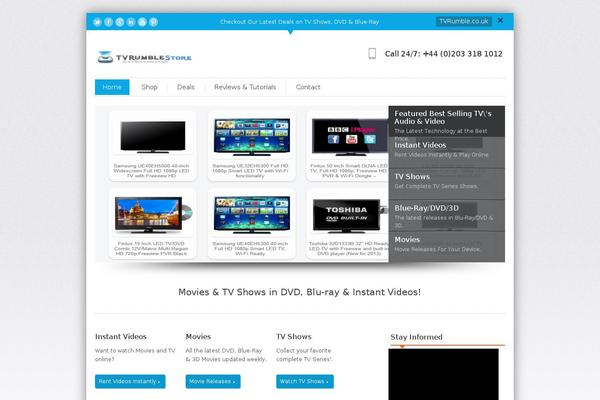Open the YouTube social icon in top bar
600x400 pixels.
point(142,22)
